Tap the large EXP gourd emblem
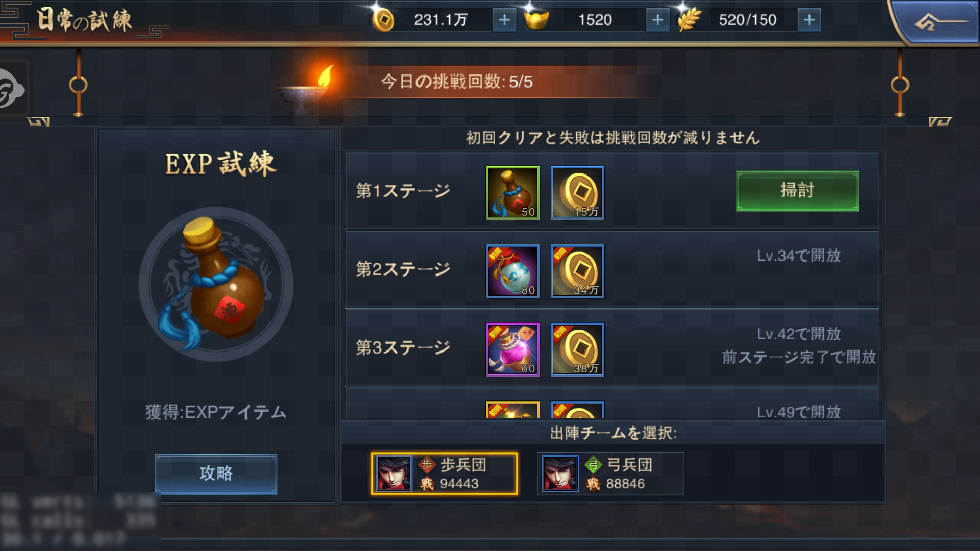 tap(216, 284)
